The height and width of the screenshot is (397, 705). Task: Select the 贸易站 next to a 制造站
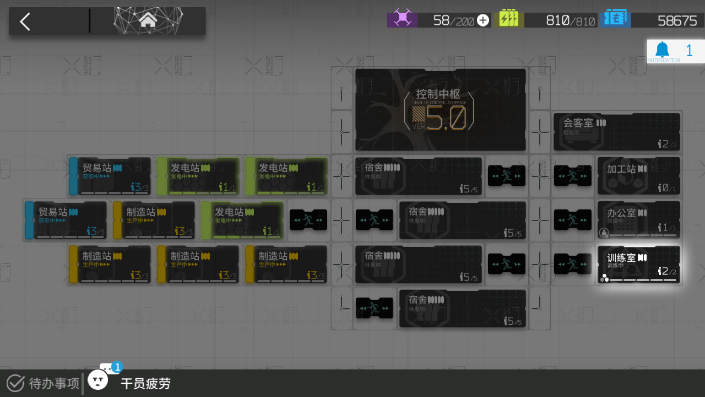(x=66, y=220)
